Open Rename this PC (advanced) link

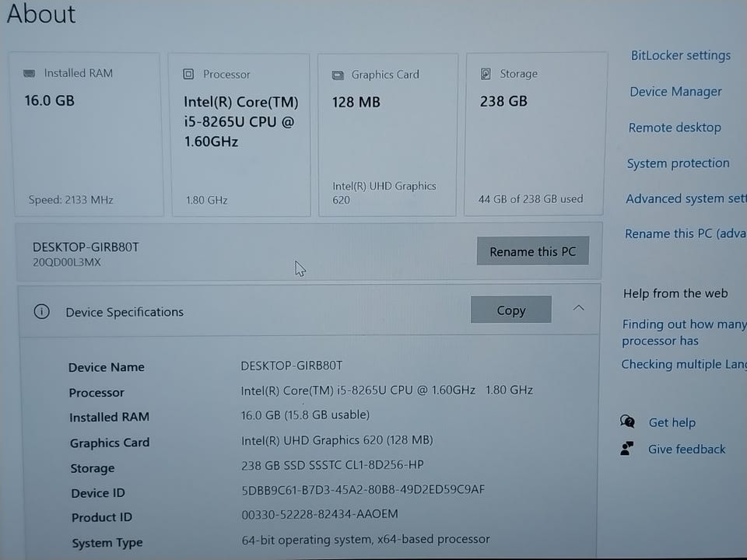pos(685,234)
